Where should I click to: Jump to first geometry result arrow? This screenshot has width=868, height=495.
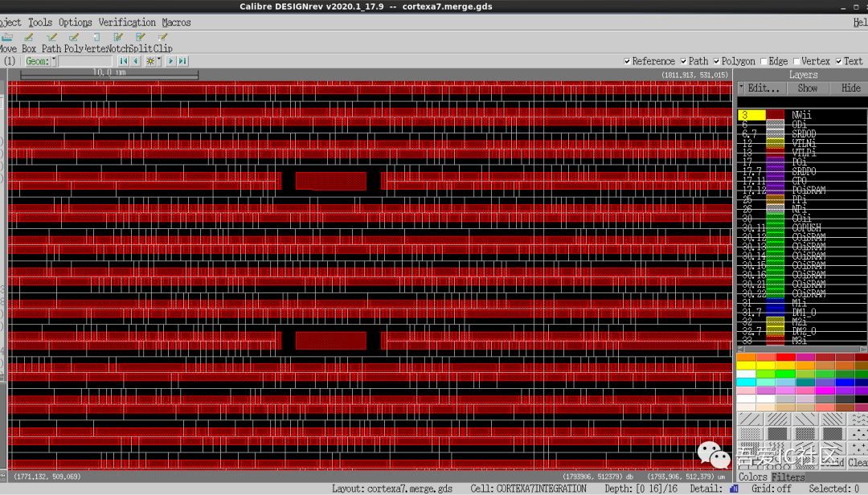(124, 61)
